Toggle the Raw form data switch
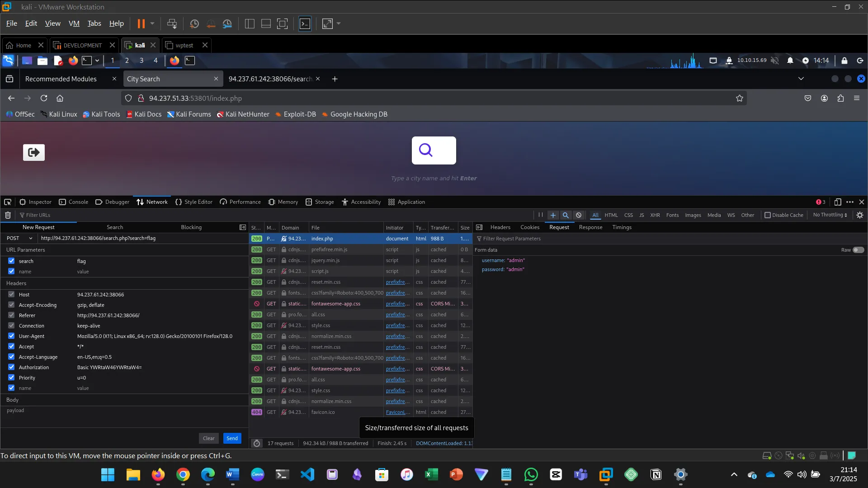Screen dimensions: 868x488 [x=858, y=250]
